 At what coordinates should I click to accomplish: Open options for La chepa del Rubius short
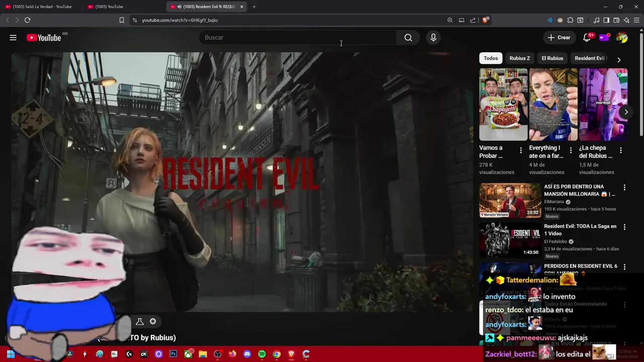[x=620, y=150]
